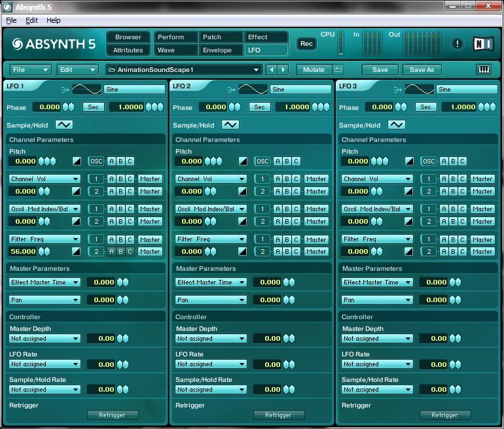Toggle LFO 1 Pitch OSC button
The width and height of the screenshot is (504, 429).
click(x=96, y=161)
